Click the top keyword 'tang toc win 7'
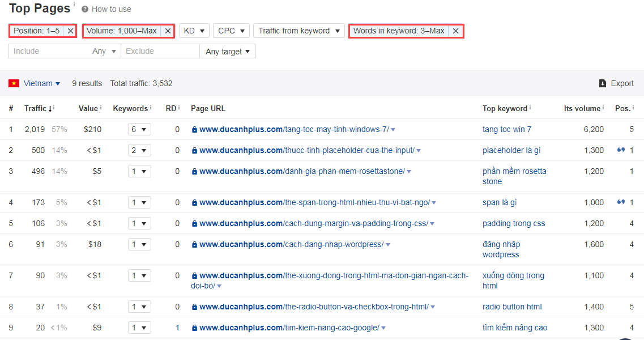The width and height of the screenshot is (644, 340). (x=506, y=129)
